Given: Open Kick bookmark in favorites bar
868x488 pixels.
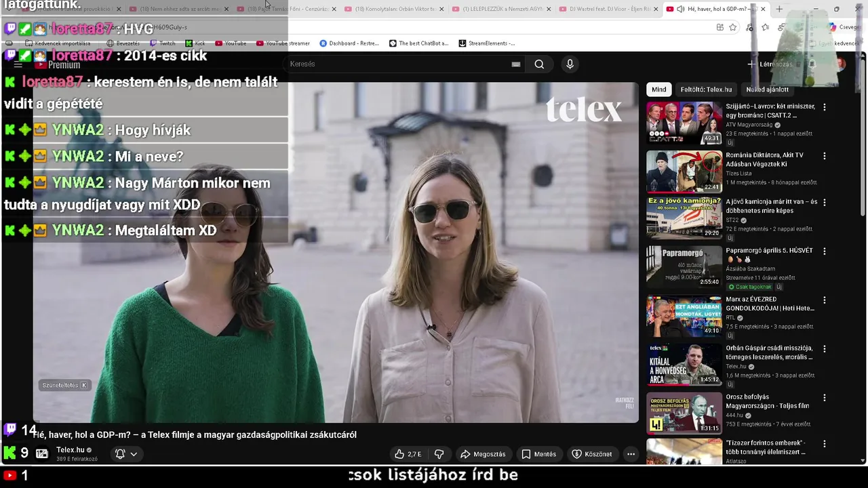Looking at the screenshot, I should pos(195,43).
